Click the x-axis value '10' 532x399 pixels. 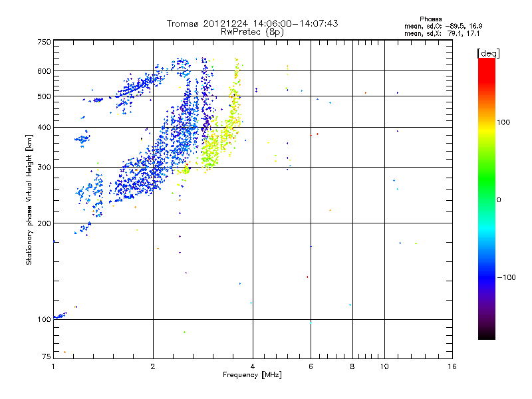pyautogui.click(x=384, y=366)
